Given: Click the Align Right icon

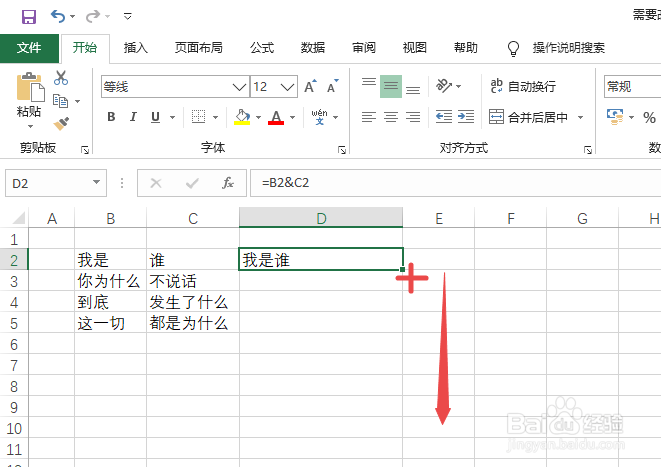Looking at the screenshot, I should click(x=413, y=117).
